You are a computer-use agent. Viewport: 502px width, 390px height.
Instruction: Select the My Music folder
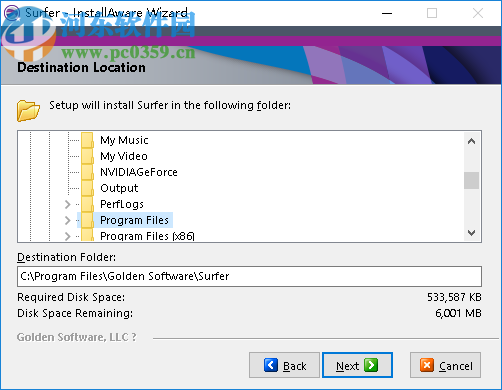(x=124, y=140)
